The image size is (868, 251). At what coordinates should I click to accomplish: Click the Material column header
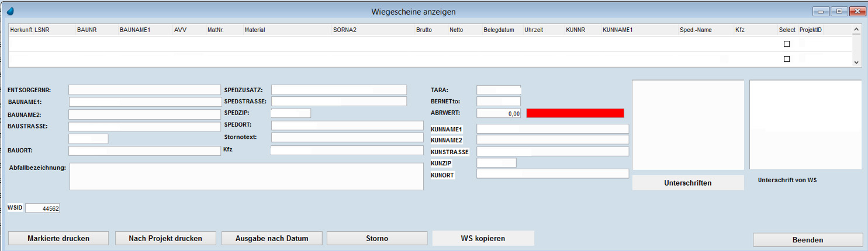[255, 30]
